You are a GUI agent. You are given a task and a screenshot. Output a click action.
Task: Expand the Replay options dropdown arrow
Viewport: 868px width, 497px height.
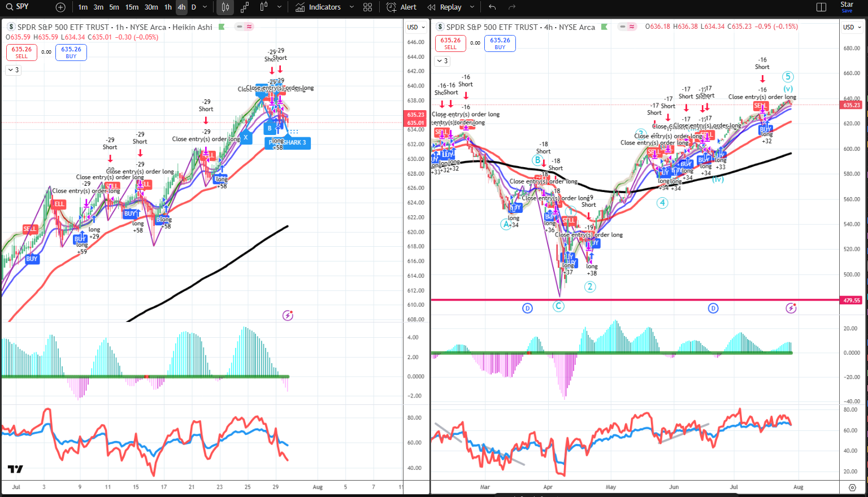point(472,7)
